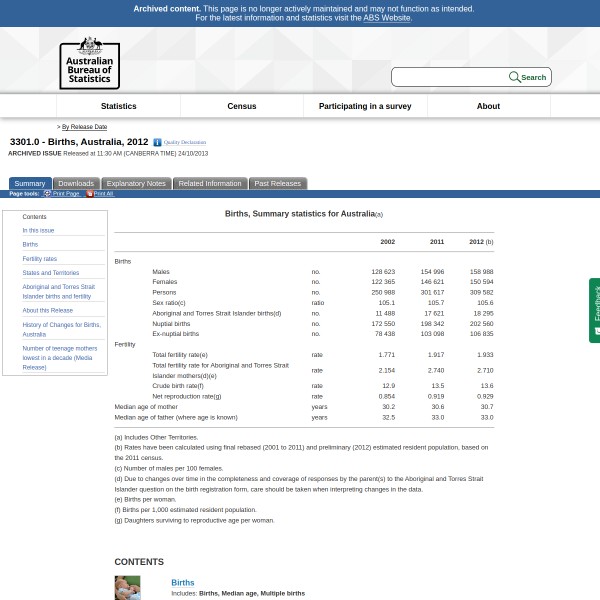Click the Births section thumbnail image
Image resolution: width=600 pixels, height=600 pixels.
(127, 587)
